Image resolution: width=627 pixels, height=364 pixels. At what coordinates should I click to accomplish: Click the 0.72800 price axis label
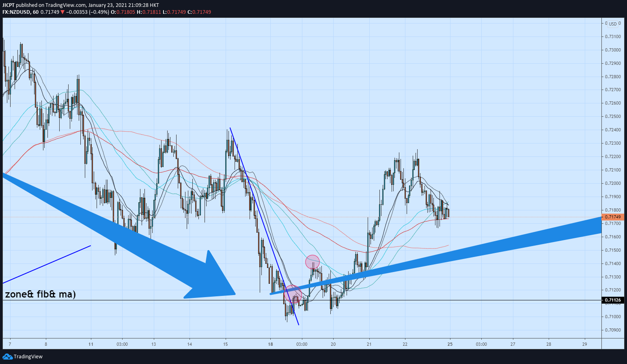point(612,77)
